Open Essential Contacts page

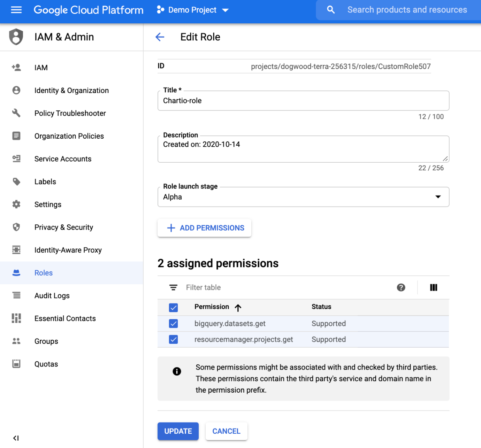[71, 318]
